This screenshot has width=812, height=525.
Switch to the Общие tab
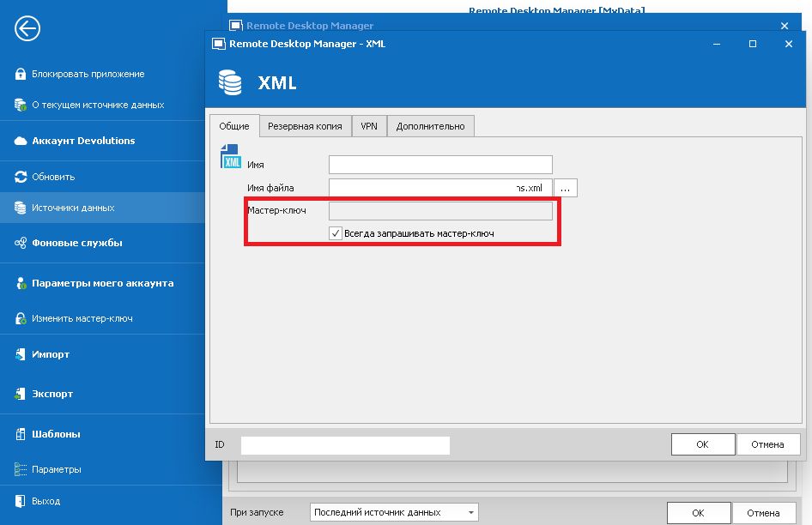234,126
